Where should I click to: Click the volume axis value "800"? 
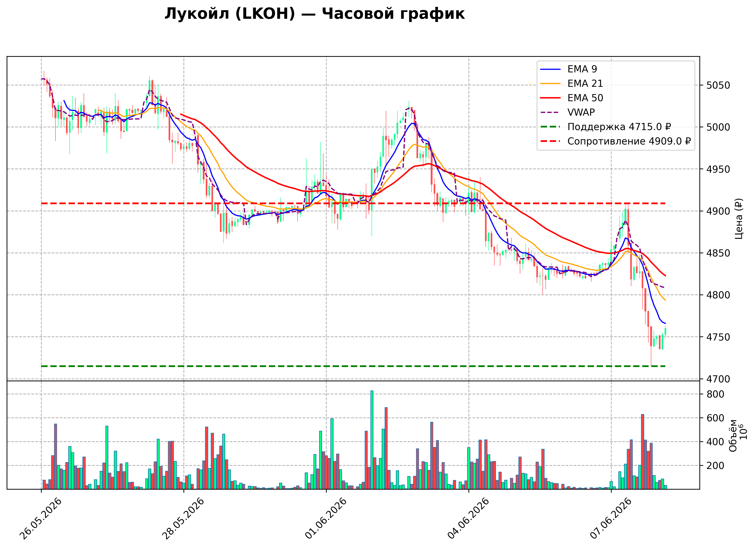pos(715,394)
